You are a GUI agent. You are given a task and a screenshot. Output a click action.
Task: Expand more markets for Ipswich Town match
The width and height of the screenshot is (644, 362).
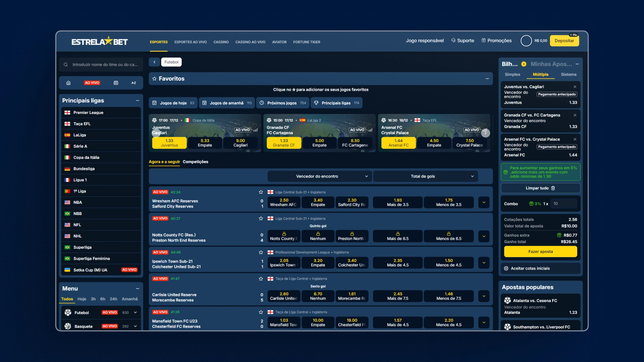tap(484, 262)
